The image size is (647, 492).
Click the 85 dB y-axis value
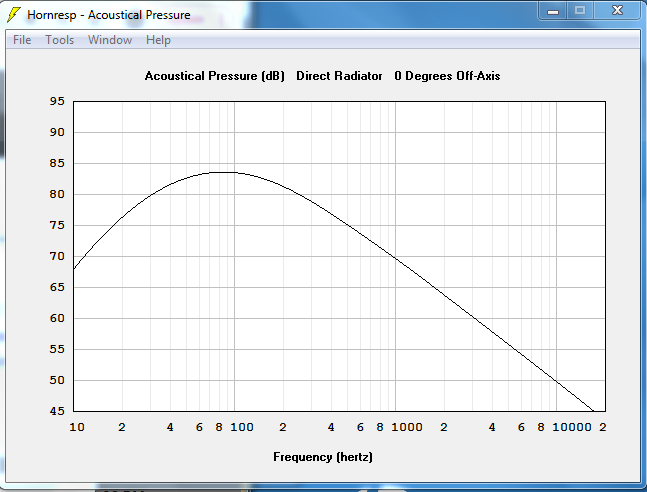point(57,163)
